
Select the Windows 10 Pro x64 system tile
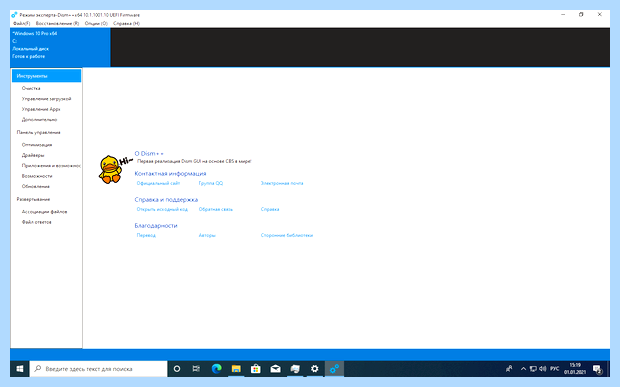pos(60,47)
